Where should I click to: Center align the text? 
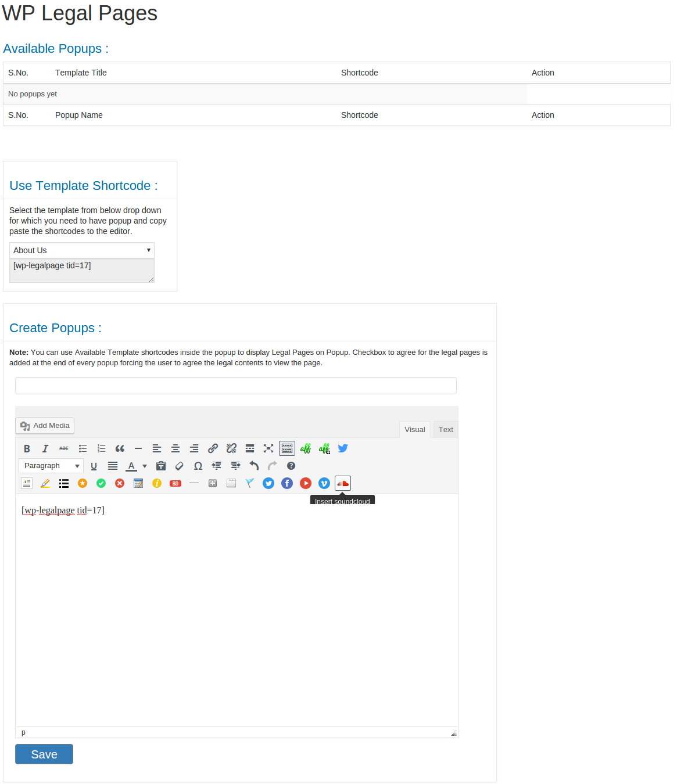[175, 448]
